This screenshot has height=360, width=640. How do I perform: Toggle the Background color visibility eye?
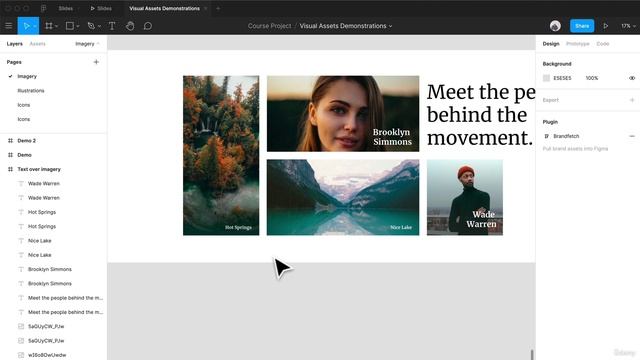[x=632, y=78]
